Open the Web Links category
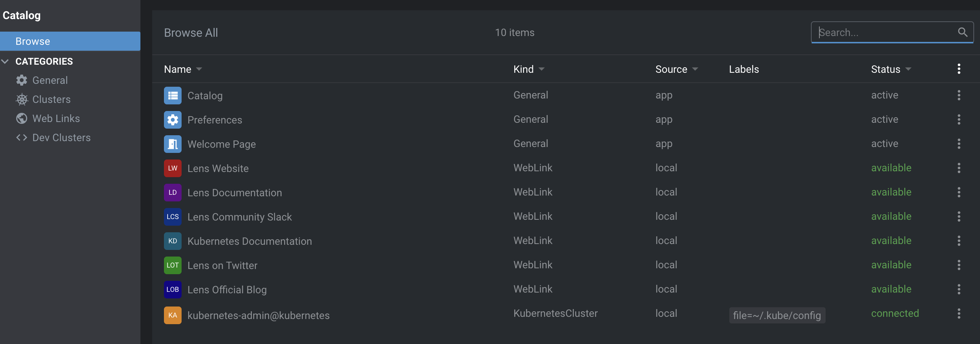980x344 pixels. click(56, 118)
